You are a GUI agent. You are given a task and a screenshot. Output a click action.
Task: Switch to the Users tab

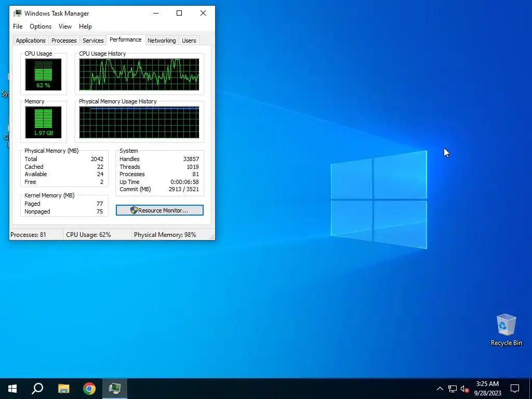coord(189,41)
